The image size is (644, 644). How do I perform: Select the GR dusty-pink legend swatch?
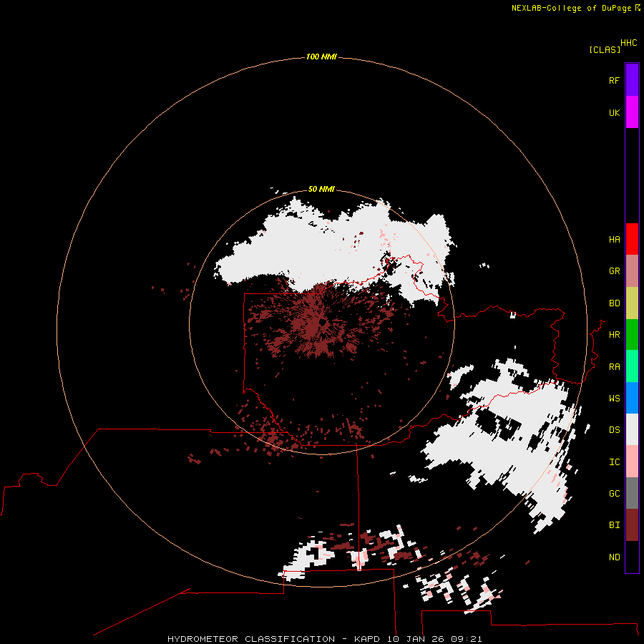(632, 271)
